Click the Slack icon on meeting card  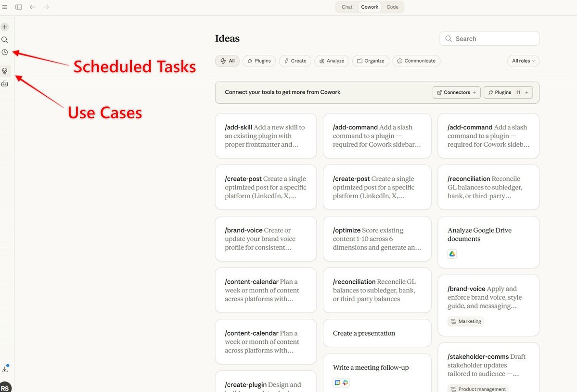345,383
